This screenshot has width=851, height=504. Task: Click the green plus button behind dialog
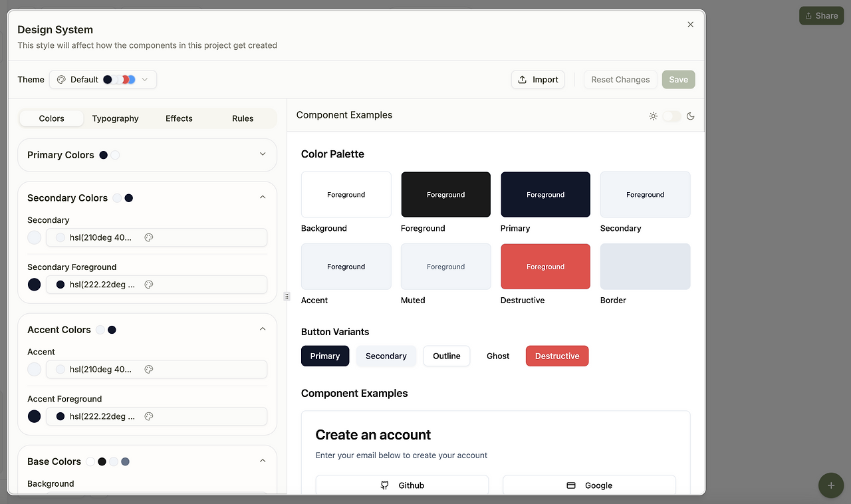(831, 485)
